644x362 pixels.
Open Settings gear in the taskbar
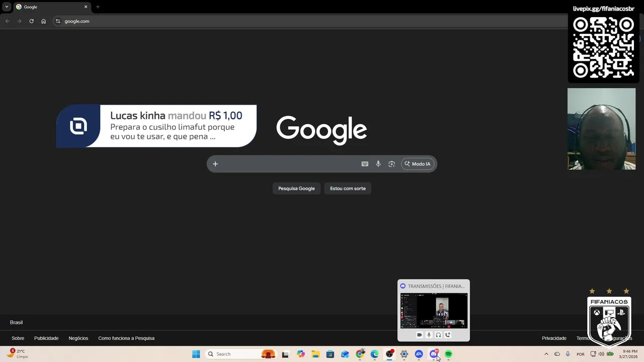pos(404,354)
